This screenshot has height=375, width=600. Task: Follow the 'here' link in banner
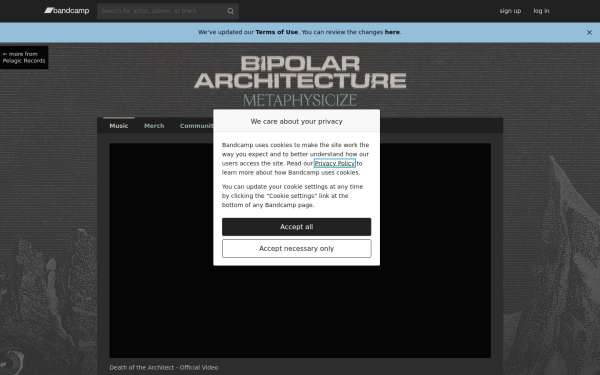(x=392, y=32)
